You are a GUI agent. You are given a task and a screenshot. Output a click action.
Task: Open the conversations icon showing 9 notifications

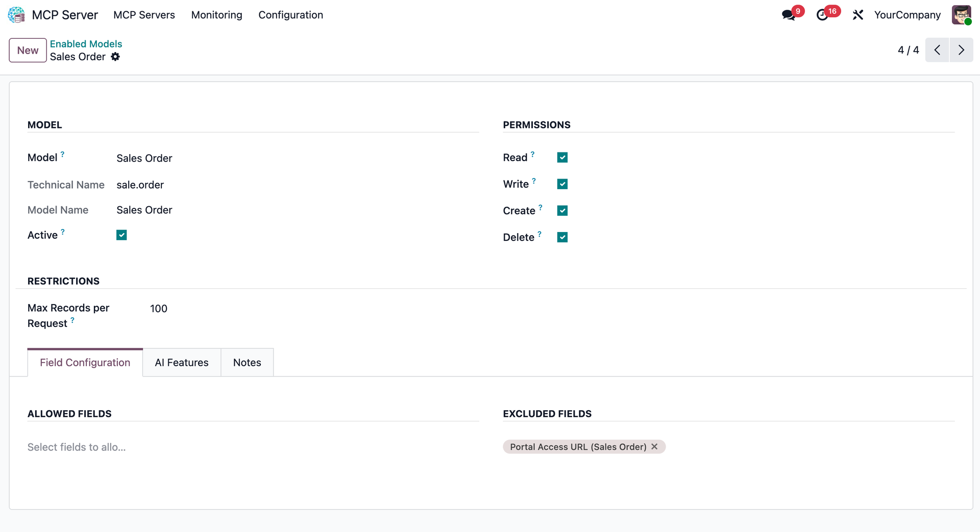point(788,15)
